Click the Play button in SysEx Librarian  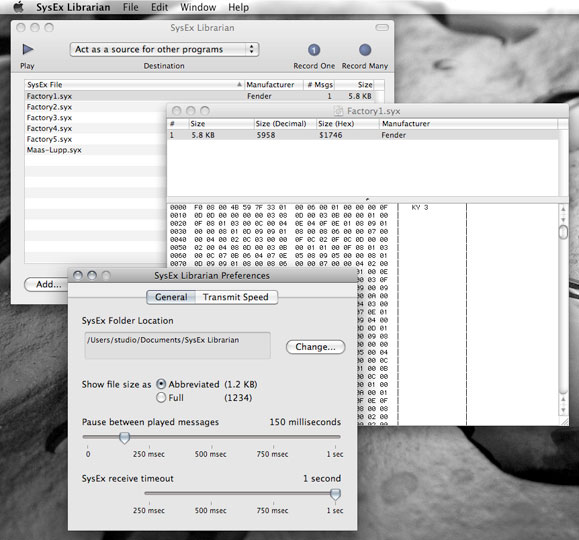click(28, 49)
